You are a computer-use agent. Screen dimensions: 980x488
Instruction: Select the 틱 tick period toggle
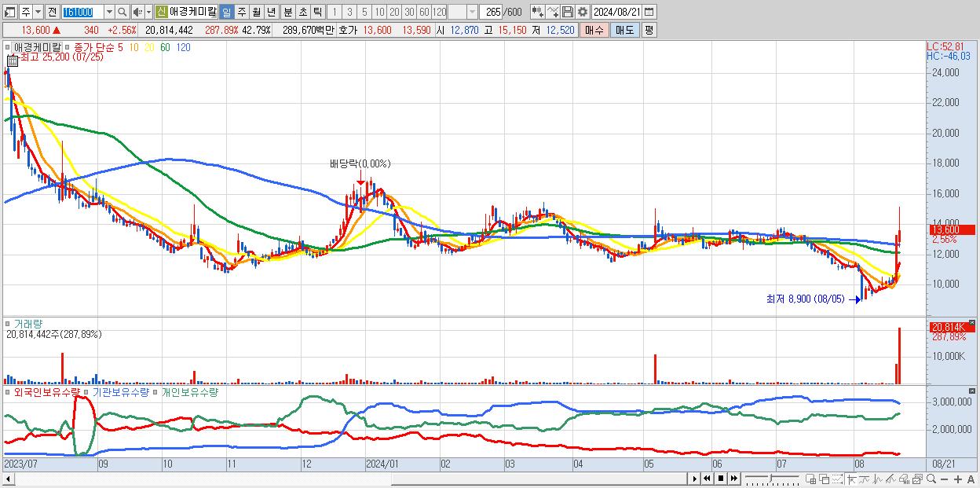coord(317,12)
